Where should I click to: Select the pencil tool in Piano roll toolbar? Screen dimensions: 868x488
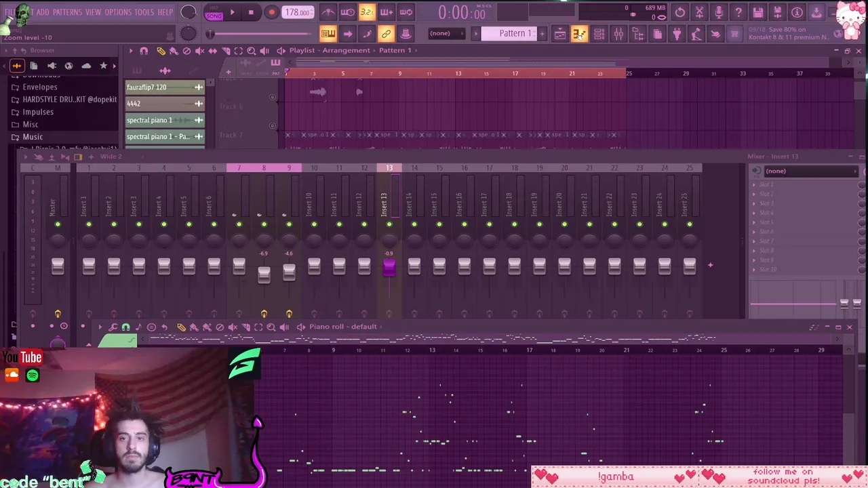click(x=181, y=327)
